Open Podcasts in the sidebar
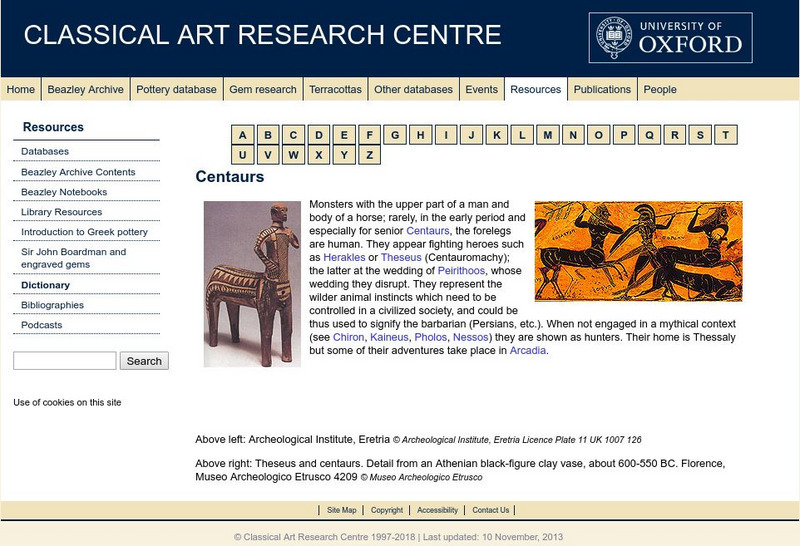 point(41,325)
